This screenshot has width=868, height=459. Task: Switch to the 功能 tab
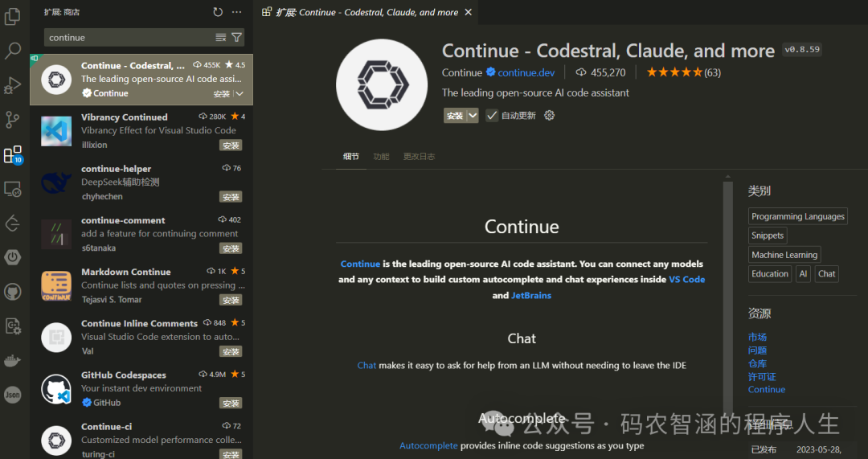[x=381, y=157]
